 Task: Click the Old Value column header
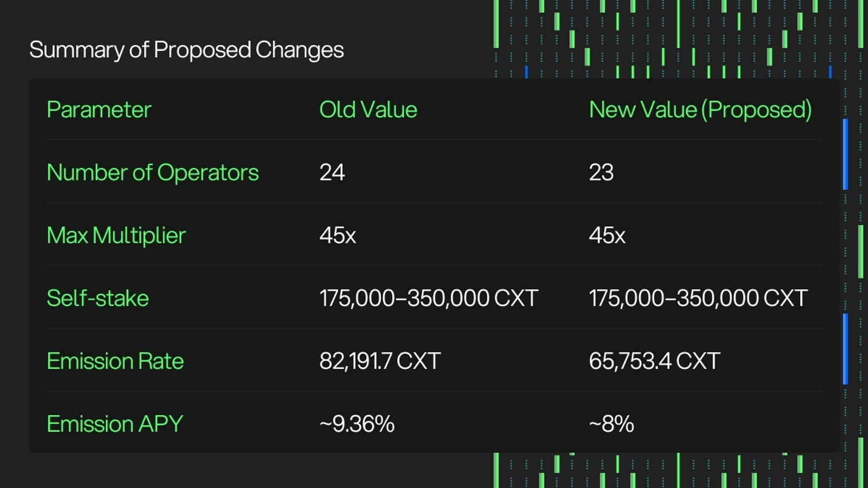click(368, 110)
